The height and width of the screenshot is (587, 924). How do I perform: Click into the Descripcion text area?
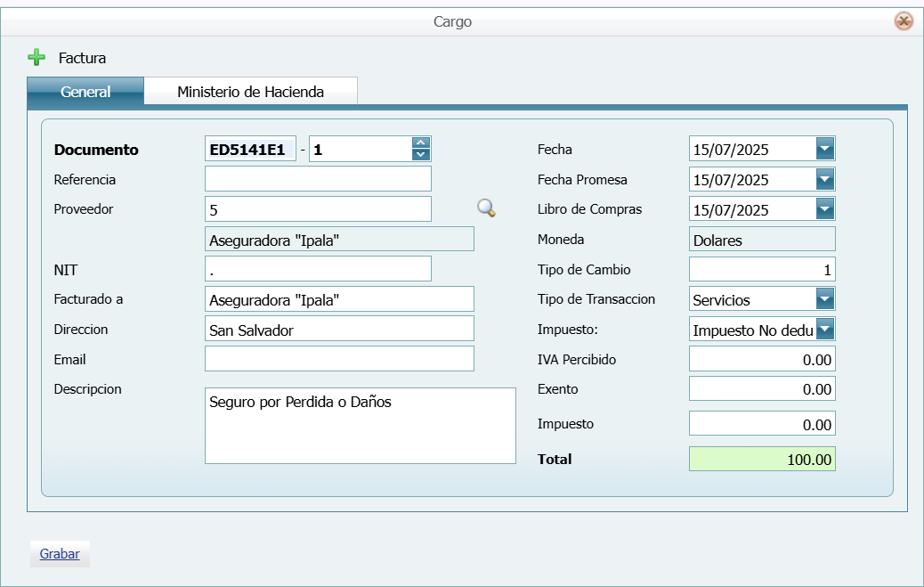(360, 426)
